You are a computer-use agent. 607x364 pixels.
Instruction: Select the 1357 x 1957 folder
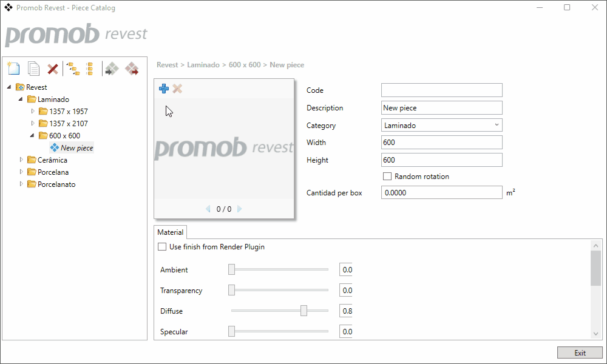coord(64,112)
